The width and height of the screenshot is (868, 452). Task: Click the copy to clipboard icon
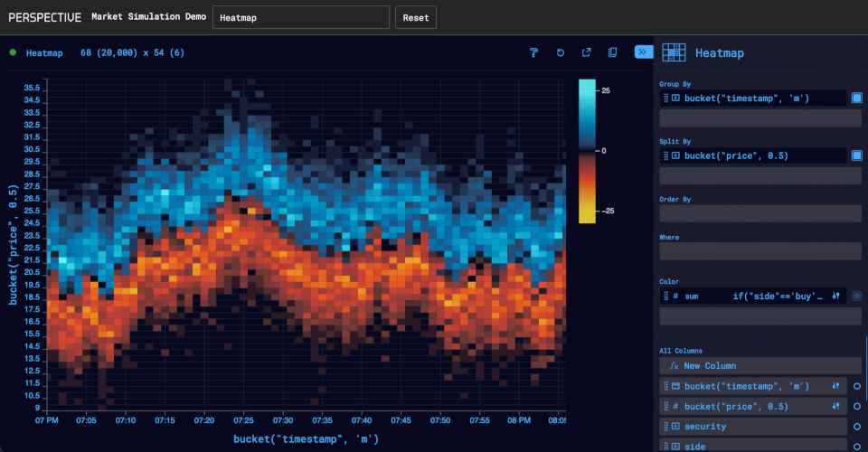point(612,52)
